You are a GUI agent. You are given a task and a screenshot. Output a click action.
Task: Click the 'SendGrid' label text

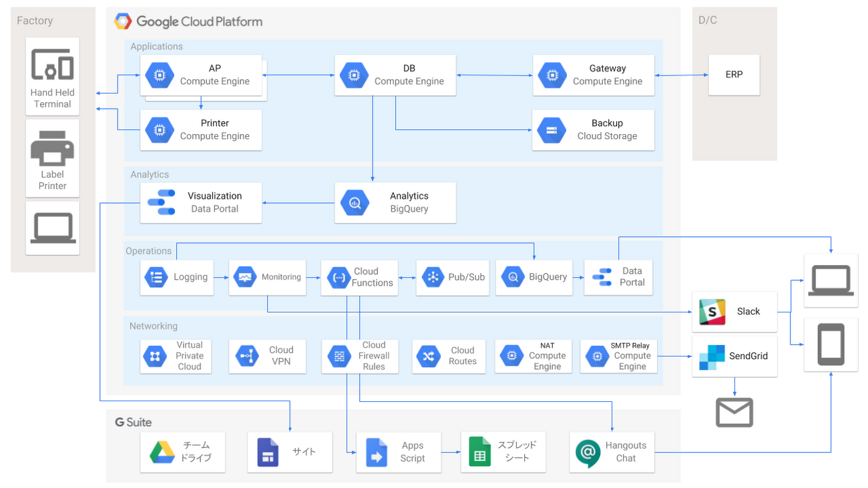748,356
